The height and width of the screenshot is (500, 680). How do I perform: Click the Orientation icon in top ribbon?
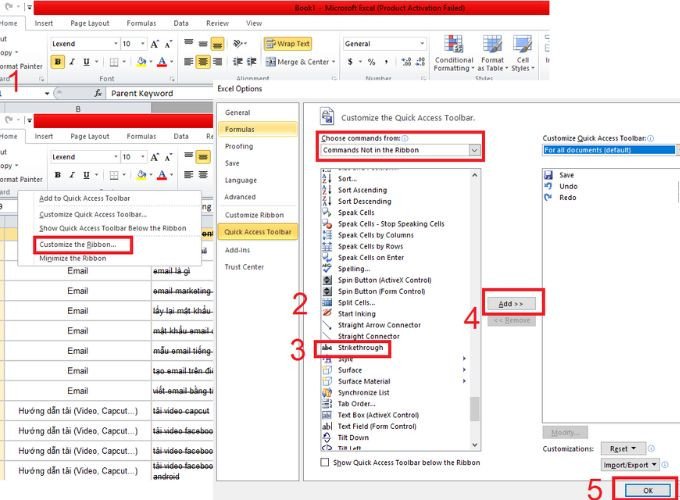tap(238, 44)
